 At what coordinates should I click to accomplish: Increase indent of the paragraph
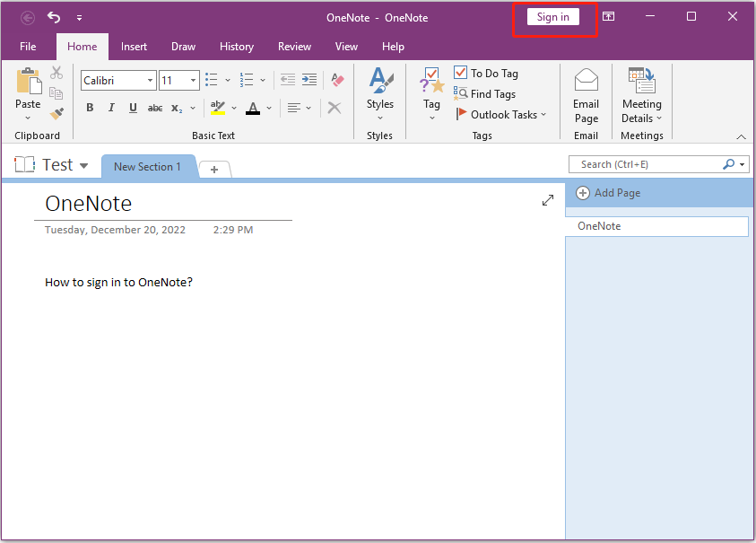click(309, 80)
